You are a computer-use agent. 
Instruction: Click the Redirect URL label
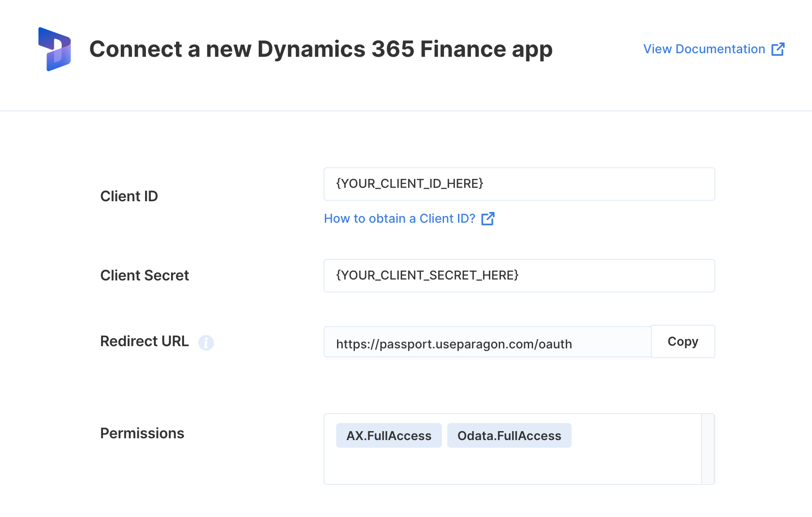pos(145,341)
